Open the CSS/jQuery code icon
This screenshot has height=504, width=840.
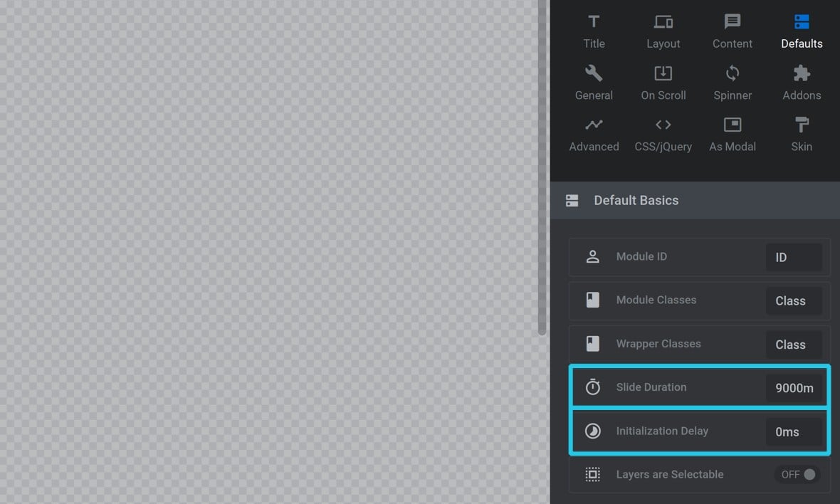tap(663, 125)
